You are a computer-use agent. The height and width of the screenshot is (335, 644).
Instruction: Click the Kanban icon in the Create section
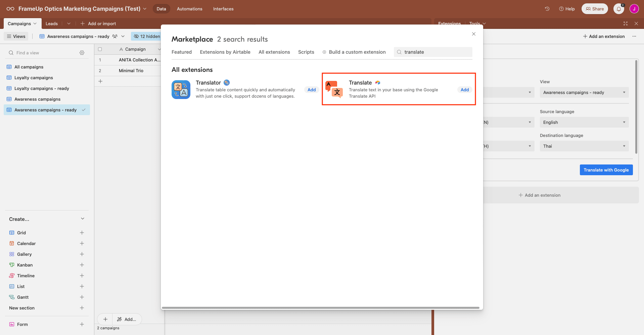(12, 265)
